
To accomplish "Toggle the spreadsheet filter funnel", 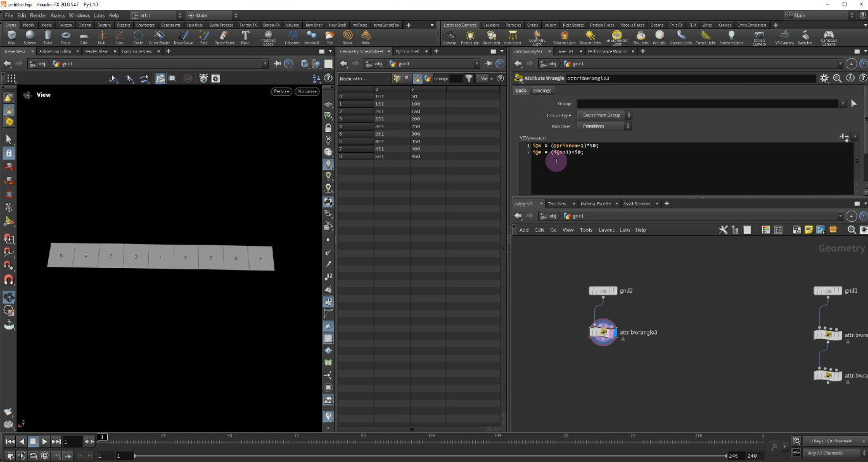I will pos(469,79).
